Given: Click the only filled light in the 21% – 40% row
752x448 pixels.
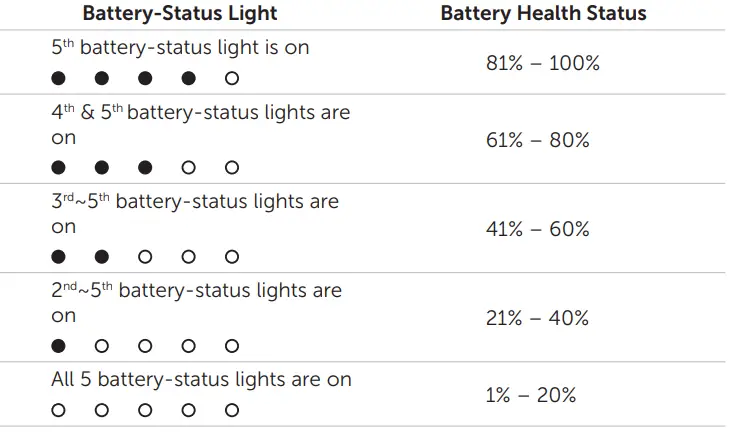Looking at the screenshot, I should [58, 346].
